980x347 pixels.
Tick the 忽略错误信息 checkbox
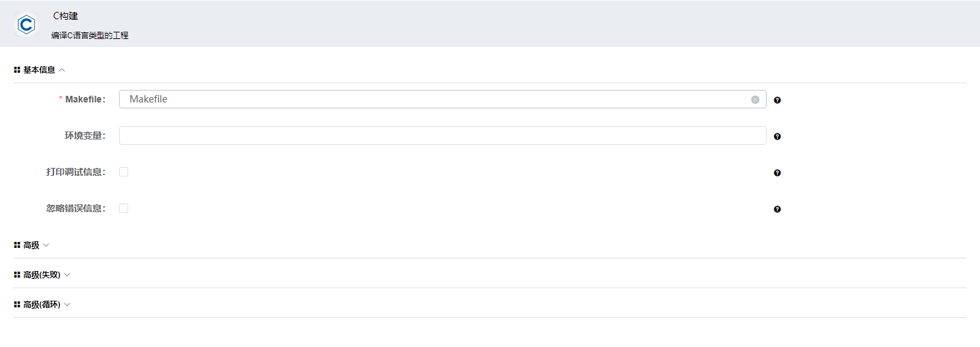[x=124, y=208]
